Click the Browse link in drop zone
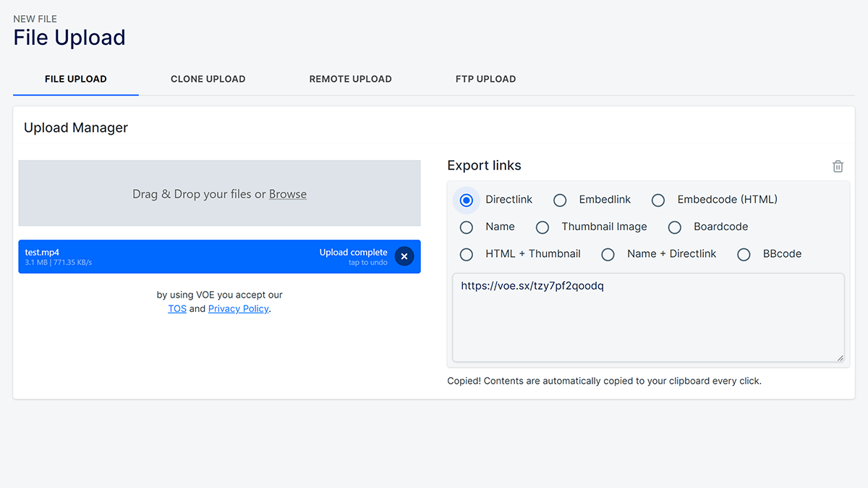Viewport: 868px width, 488px height. pyautogui.click(x=288, y=194)
